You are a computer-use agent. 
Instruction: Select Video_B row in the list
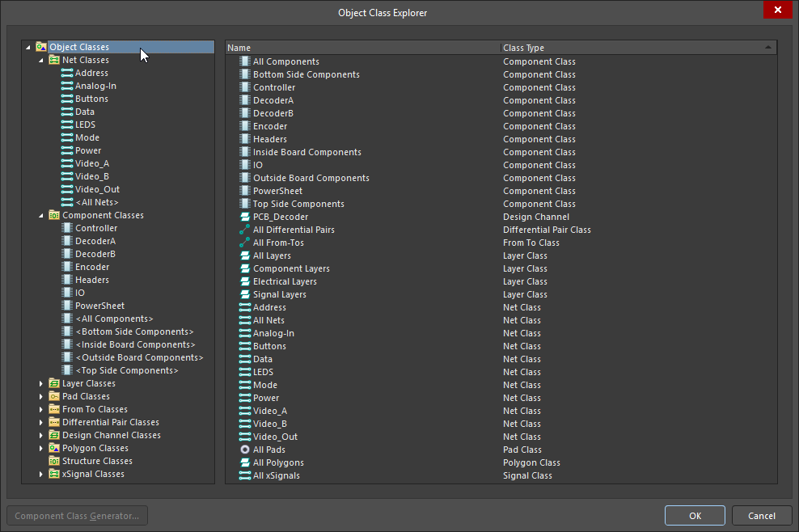[501, 424]
